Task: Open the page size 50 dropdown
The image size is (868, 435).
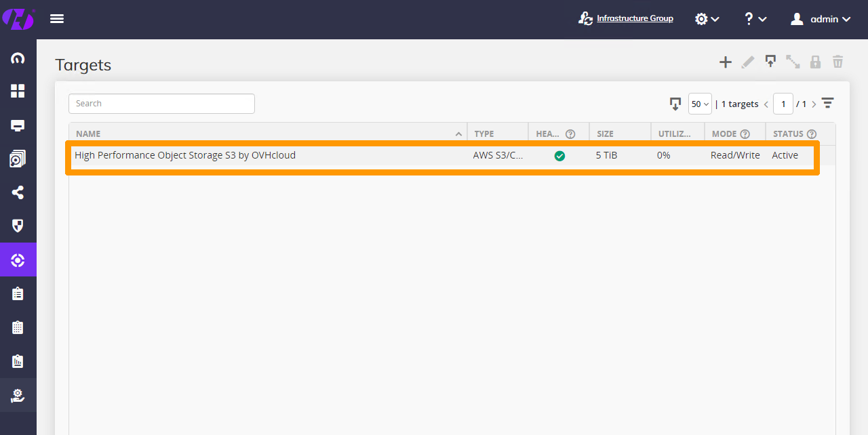Action: [x=700, y=104]
